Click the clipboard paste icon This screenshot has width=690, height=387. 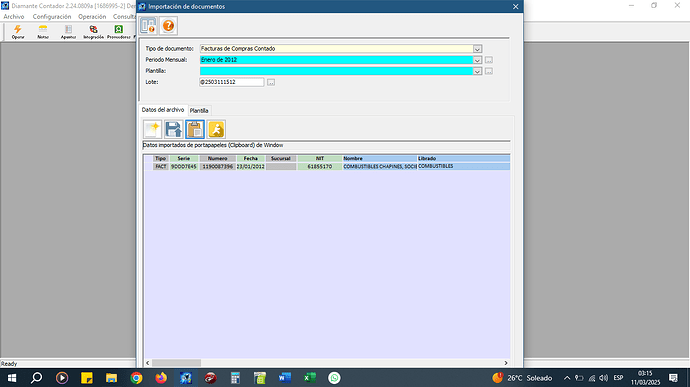click(195, 129)
